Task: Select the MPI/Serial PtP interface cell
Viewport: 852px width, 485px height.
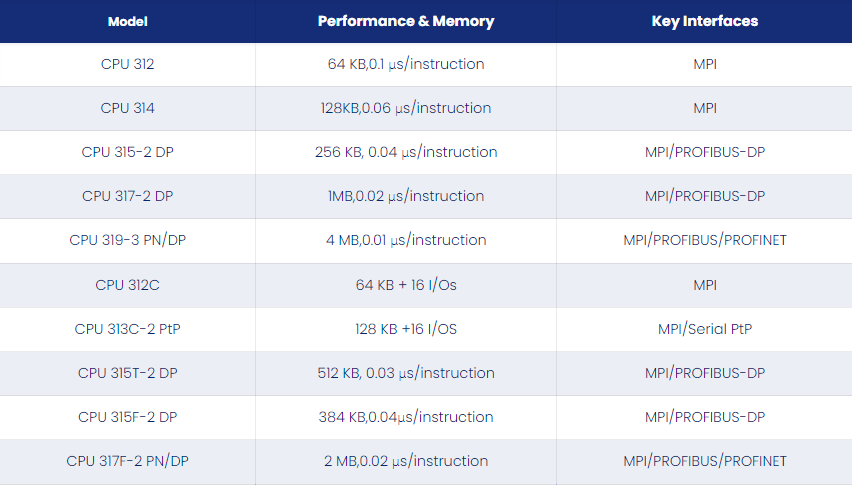Action: click(x=705, y=329)
